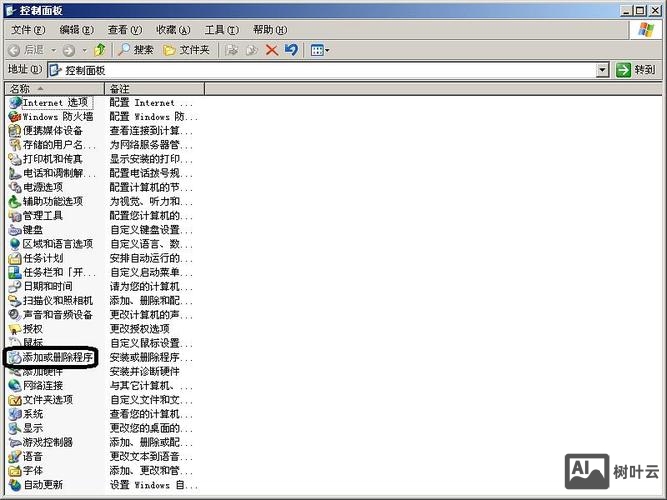Viewport: 667px width, 500px height.
Task: Sort by the 备注 column header
Action: coord(154,89)
